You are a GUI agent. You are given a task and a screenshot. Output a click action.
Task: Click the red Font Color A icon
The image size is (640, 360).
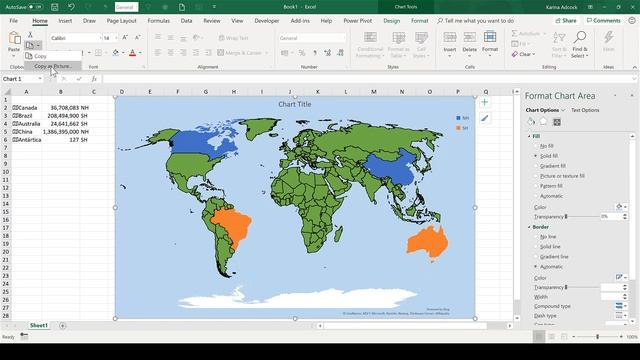pyautogui.click(x=132, y=53)
